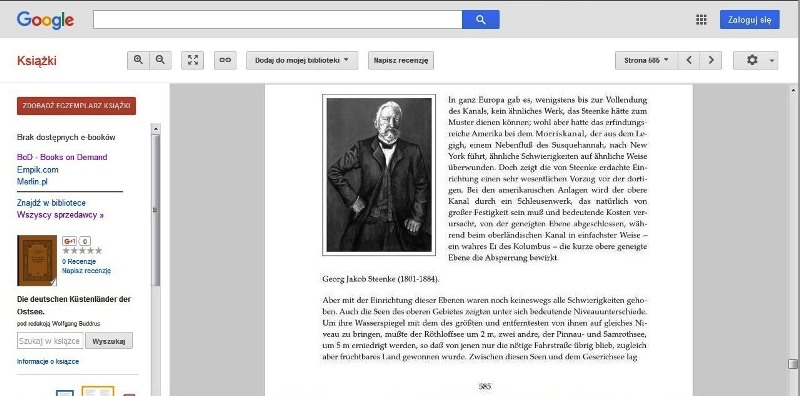Click the Szukaj w książce input field

coord(50,341)
